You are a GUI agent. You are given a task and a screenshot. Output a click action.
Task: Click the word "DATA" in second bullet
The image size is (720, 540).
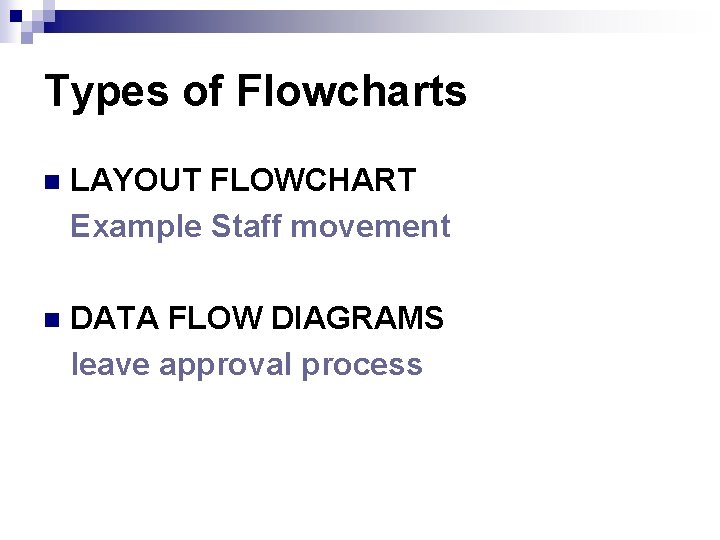click(116, 319)
